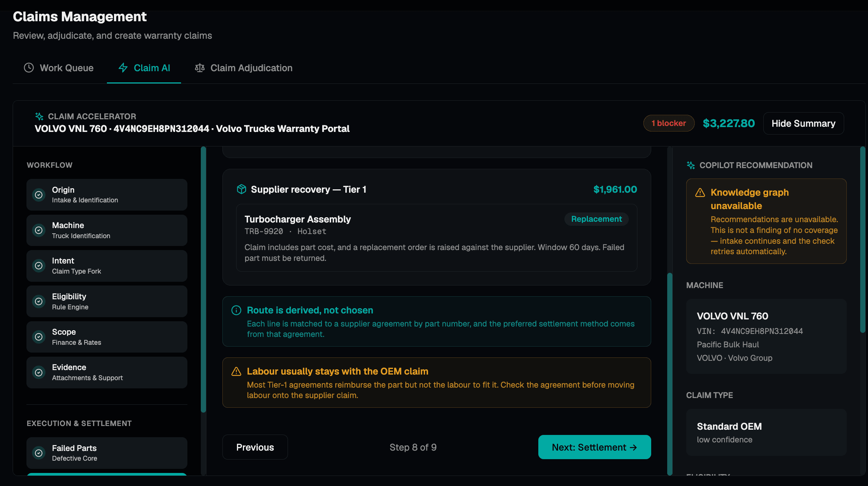Click the center content scrollbar
The image size is (868, 486).
[x=670, y=374]
